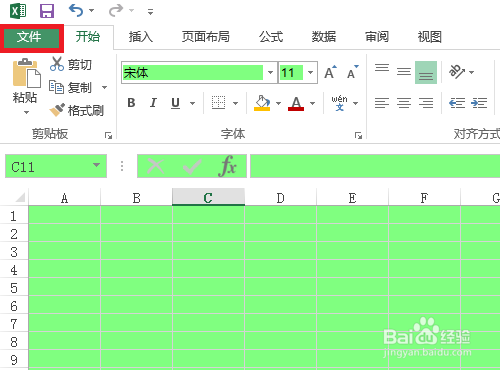Screen dimensions: 500x370
Task: Apply red font color A
Action: point(296,103)
